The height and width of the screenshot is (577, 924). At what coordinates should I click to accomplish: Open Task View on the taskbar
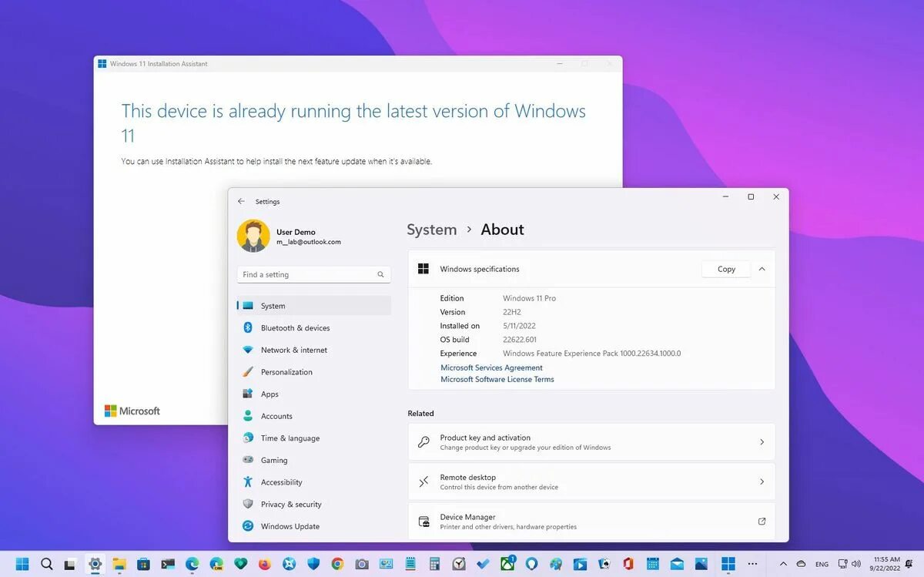[69, 565]
